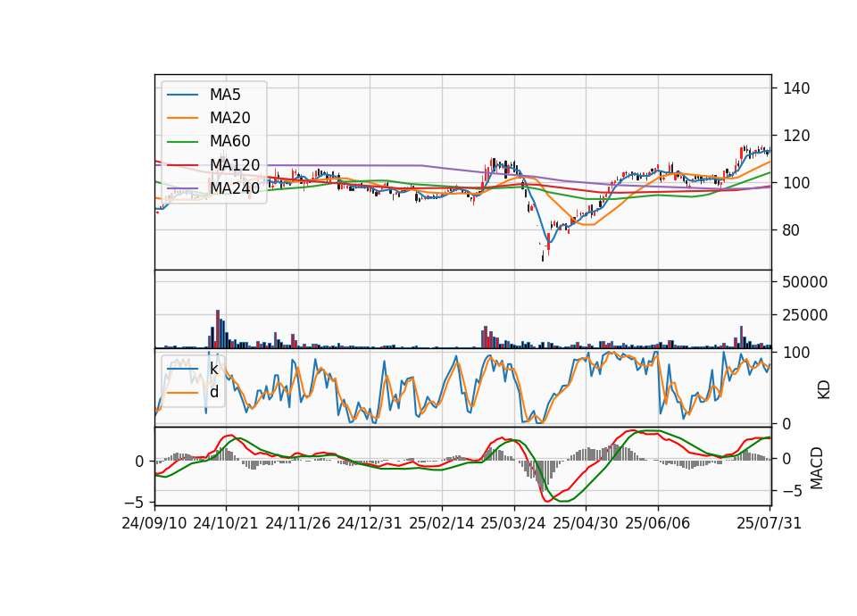Click the MA240 legend label

[235, 188]
